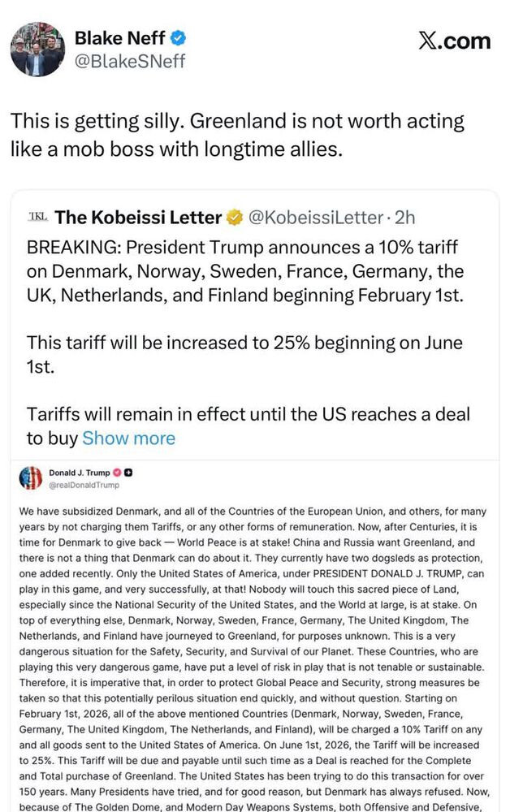Screen dimensions: 510x812
Task: Click the TKL Kobeissi Letter avatar icon
Action: tap(37, 217)
